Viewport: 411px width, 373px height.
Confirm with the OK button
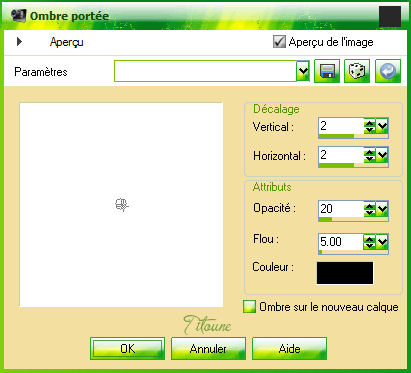click(x=127, y=349)
